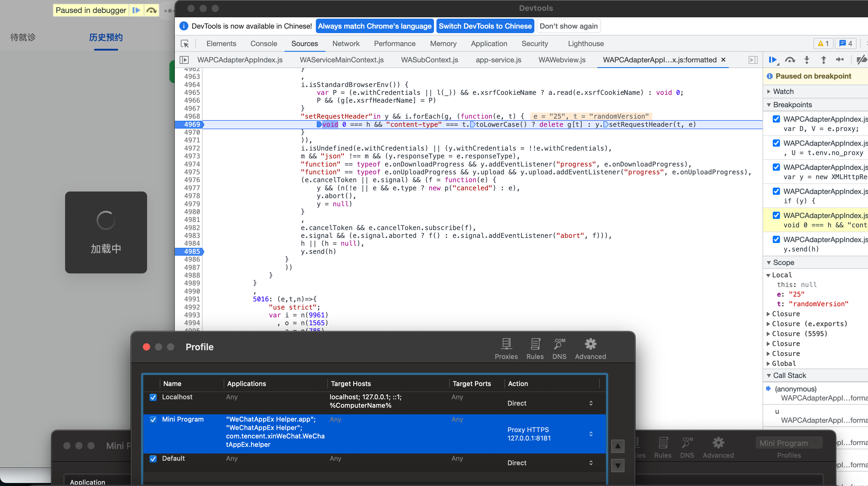Screen dimensions: 868x486
Task: Select the 历史预约 tab in the mini program
Action: click(x=106, y=37)
